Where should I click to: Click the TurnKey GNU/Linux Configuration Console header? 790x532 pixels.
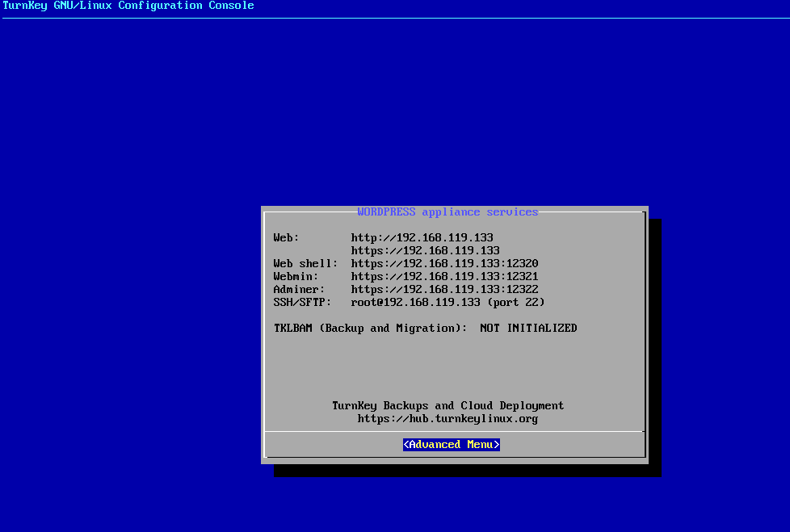point(128,6)
